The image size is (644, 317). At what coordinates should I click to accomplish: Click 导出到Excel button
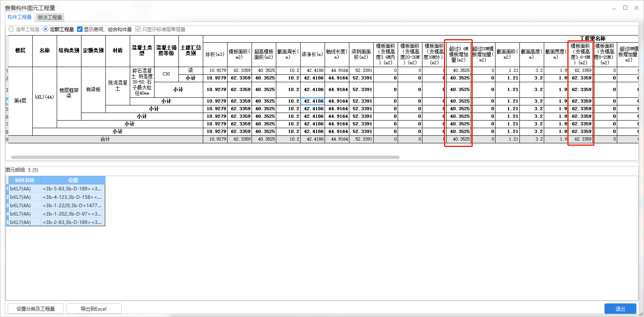coord(93,309)
